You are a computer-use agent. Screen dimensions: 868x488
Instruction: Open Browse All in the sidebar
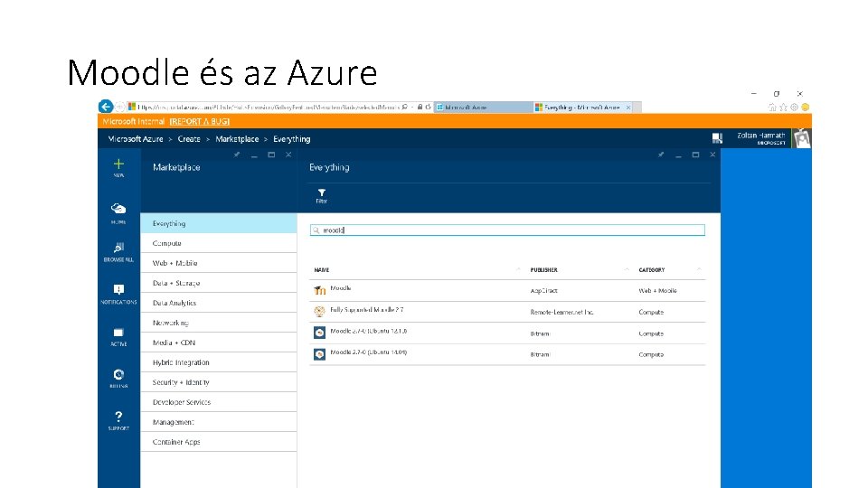118,249
